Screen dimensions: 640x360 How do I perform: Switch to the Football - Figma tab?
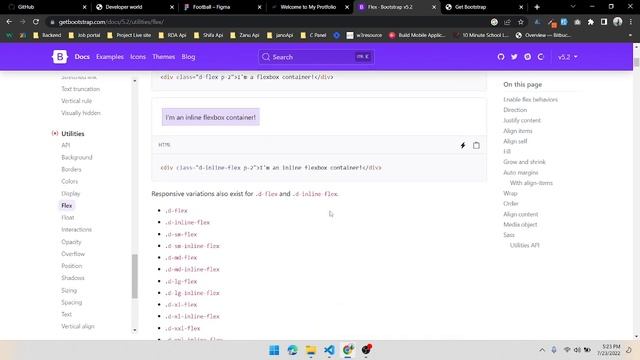222,7
